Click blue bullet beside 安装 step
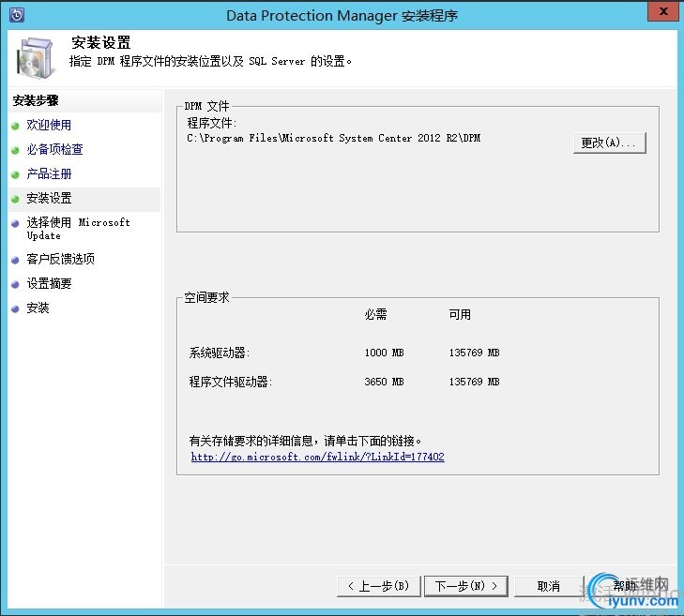 tap(15, 309)
